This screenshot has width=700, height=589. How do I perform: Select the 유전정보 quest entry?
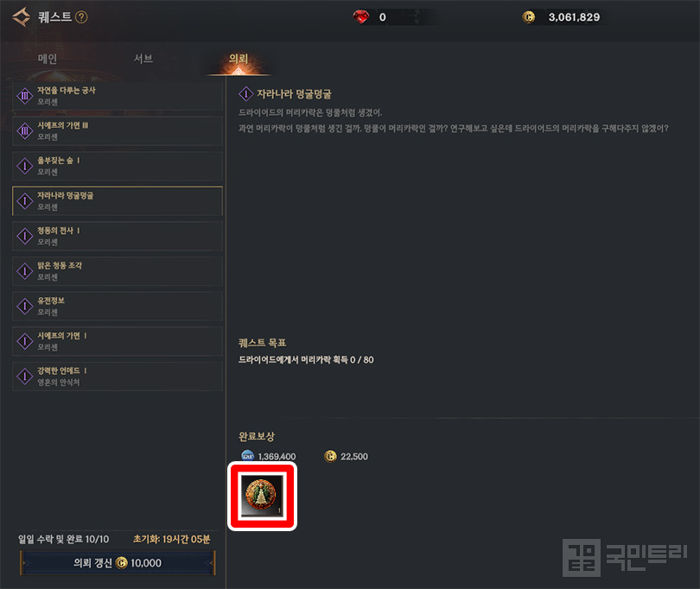click(x=118, y=306)
